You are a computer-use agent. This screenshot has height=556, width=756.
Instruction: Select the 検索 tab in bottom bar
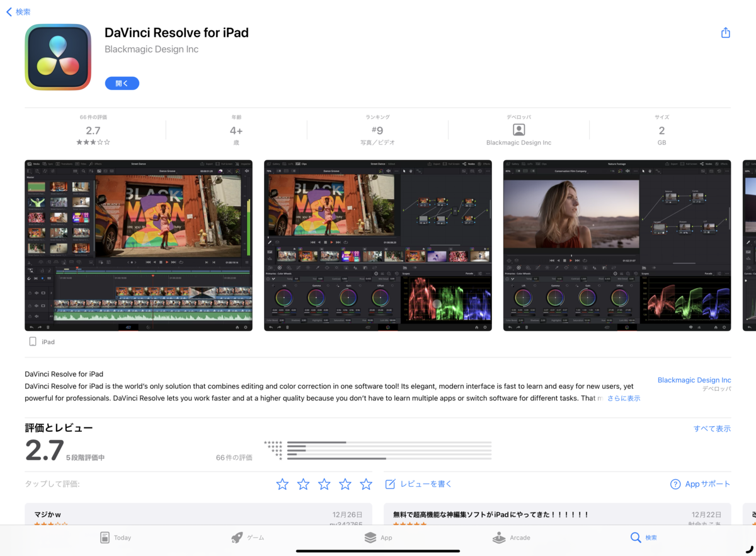coord(644,538)
